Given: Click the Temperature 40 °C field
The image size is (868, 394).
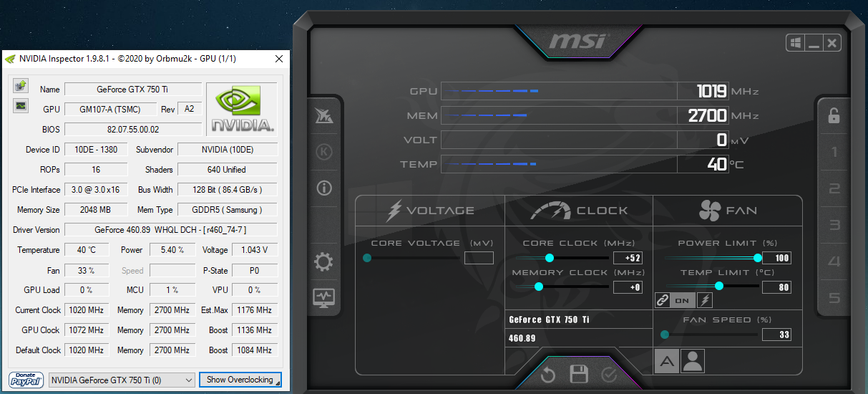Looking at the screenshot, I should [87, 250].
